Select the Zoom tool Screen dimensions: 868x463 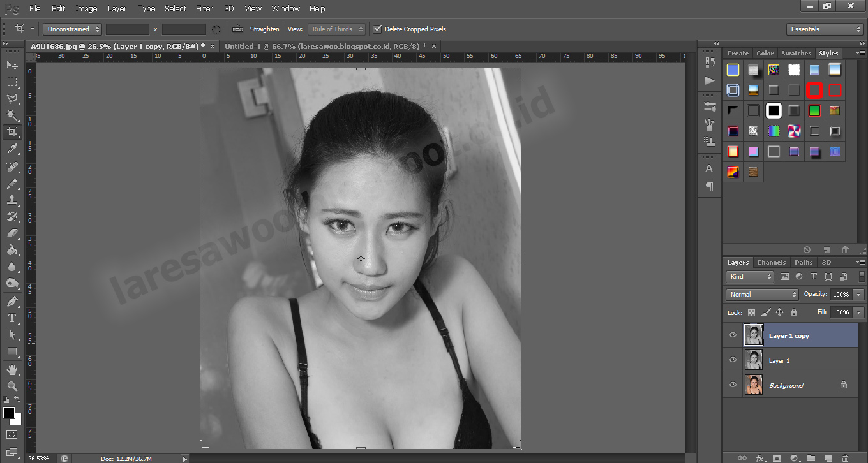coord(12,386)
